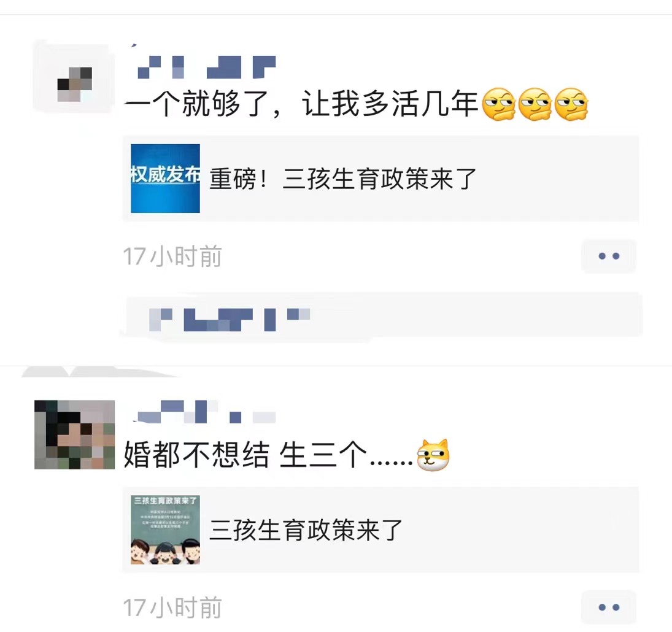Screen dimensions: 672x632
Task: Click the middle smirking emoji
Action: (535, 104)
